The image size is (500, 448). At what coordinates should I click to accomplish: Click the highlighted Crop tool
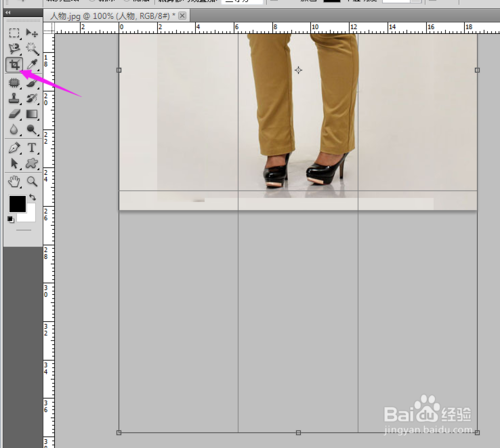tap(14, 64)
